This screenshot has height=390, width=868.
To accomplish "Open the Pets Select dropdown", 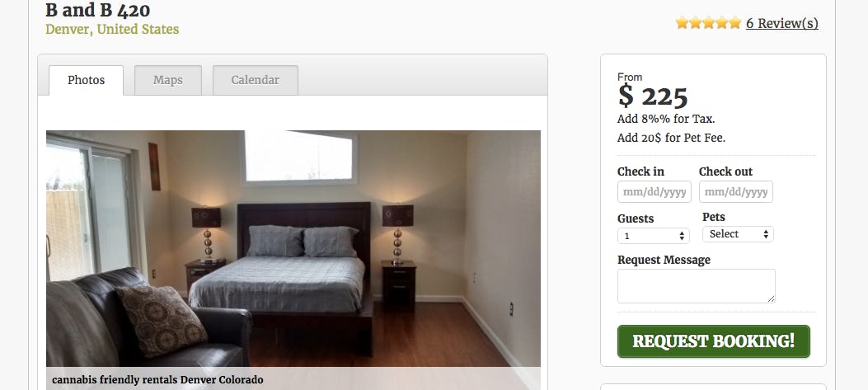I will 738,234.
